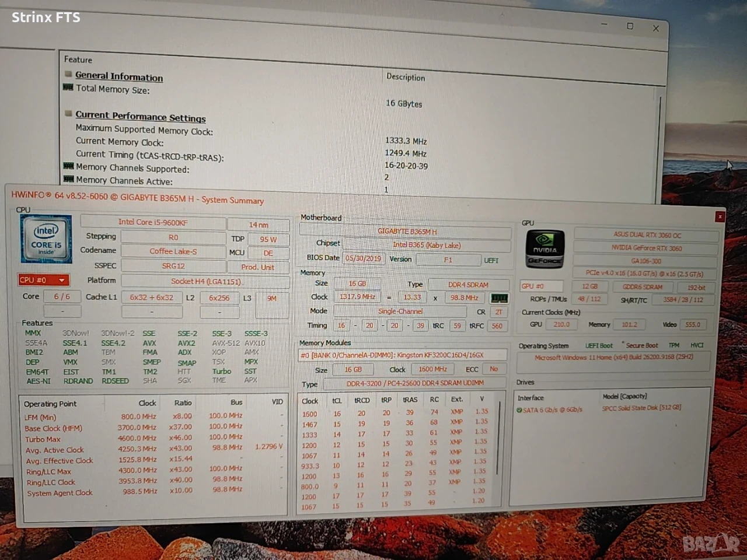Screen dimensions: 747x560
Task: Click the Base Clock (HFM) operating point row
Action: 153,428
